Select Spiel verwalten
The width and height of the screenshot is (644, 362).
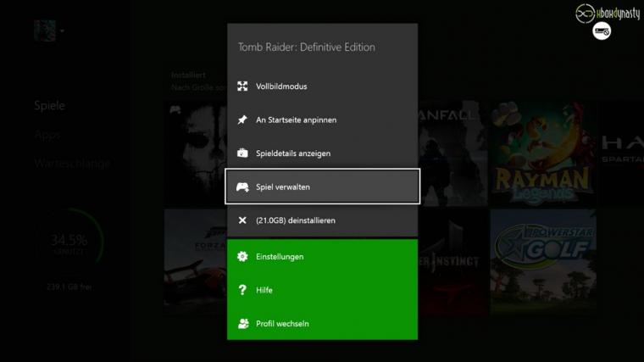(322, 187)
